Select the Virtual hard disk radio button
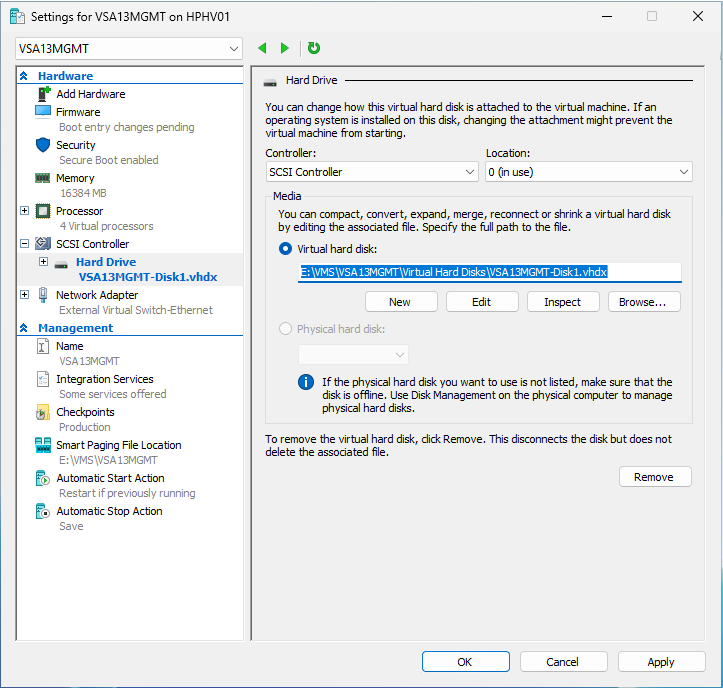The height and width of the screenshot is (688, 723). [x=286, y=248]
